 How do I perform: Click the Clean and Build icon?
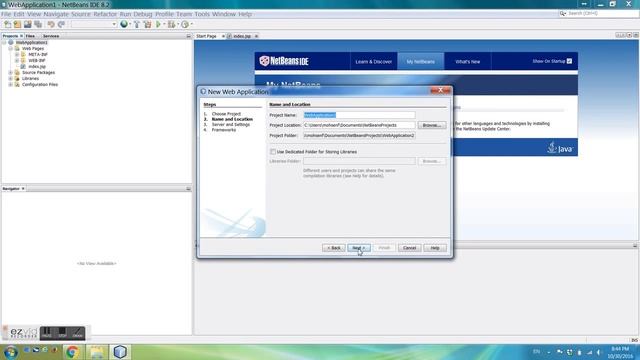click(x=147, y=24)
